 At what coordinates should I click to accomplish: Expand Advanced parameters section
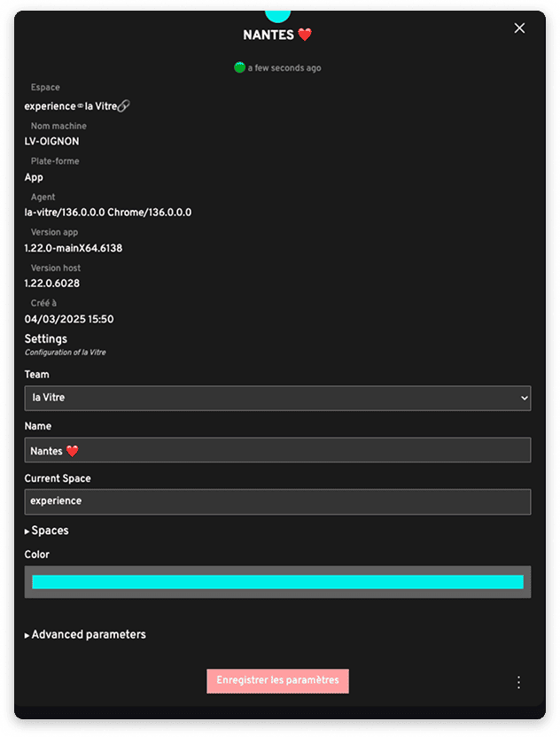tap(85, 634)
